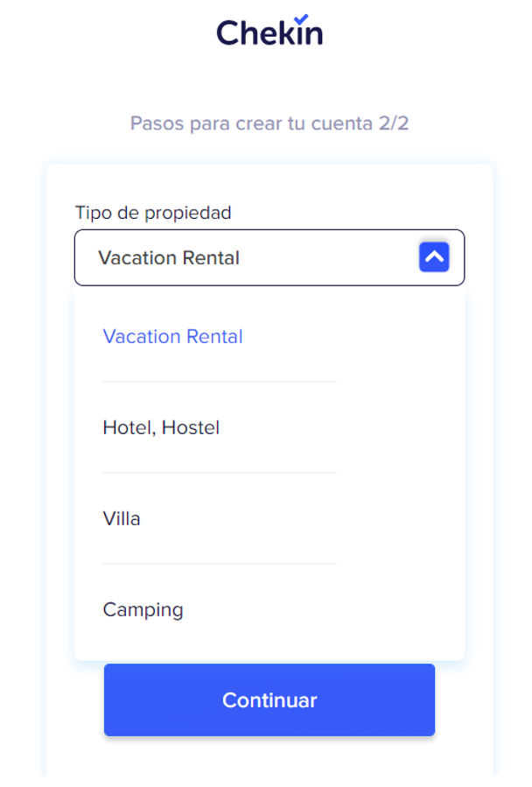Screen dimensions: 532x787
Task: Click the highlighted blue Vacation Rental entry
Action: (x=172, y=337)
